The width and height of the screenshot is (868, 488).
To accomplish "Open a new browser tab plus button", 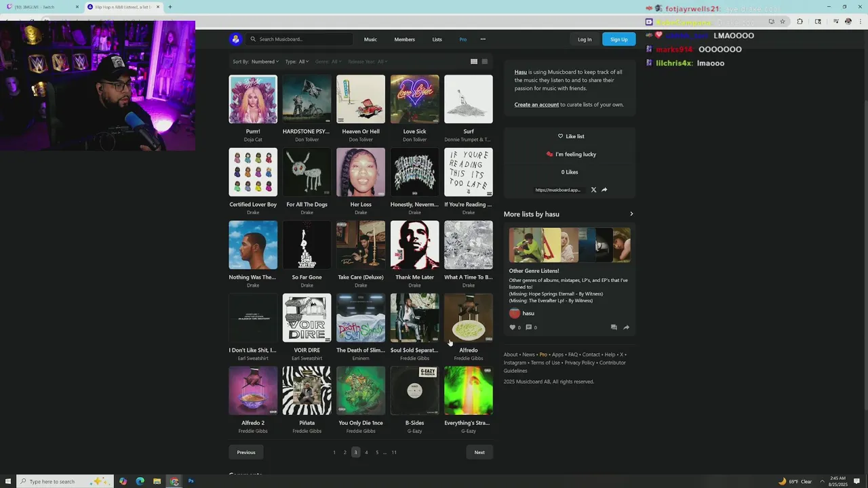I will click(x=170, y=7).
